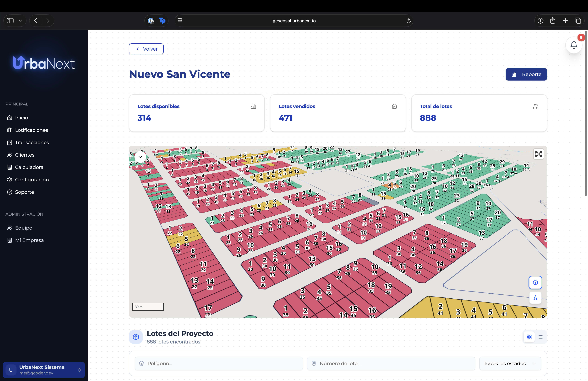Open the Todos los estados dropdown
Image resolution: width=588 pixels, height=381 pixels.
click(510, 363)
